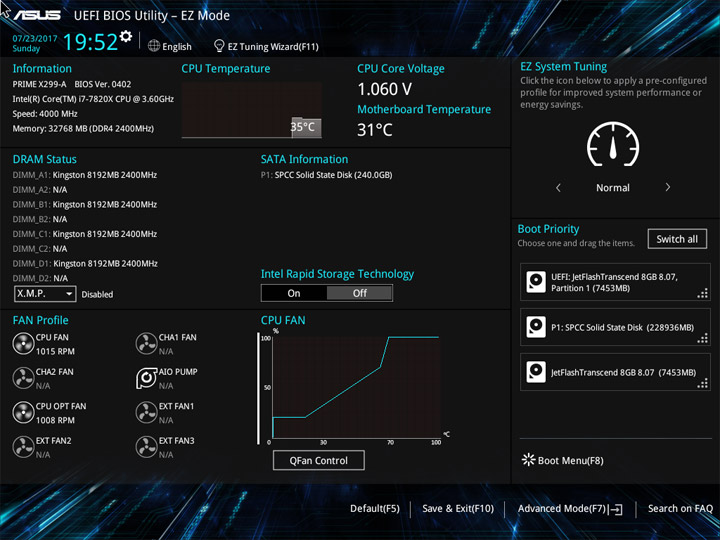Open the X.M.P. dropdown
Viewport: 720px width, 540px height.
[x=45, y=293]
